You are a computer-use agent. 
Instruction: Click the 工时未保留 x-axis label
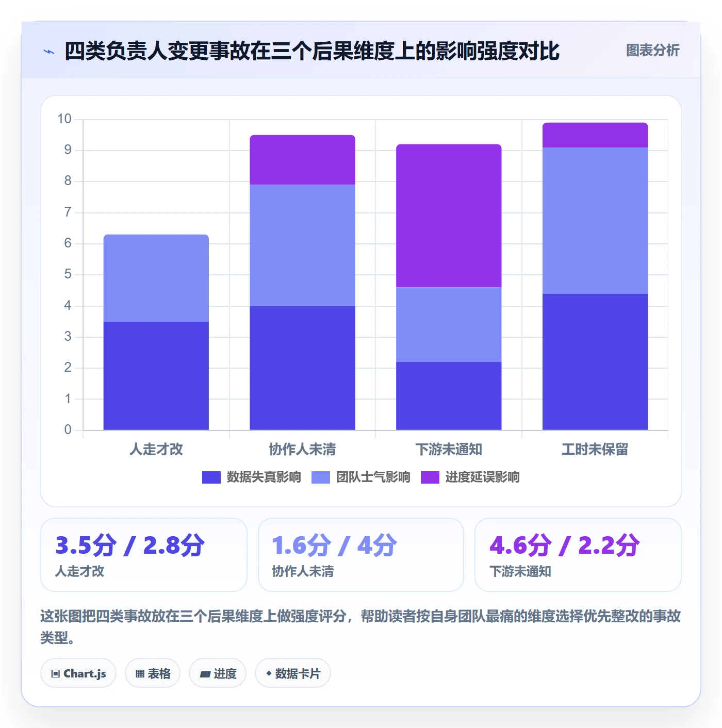pos(595,450)
